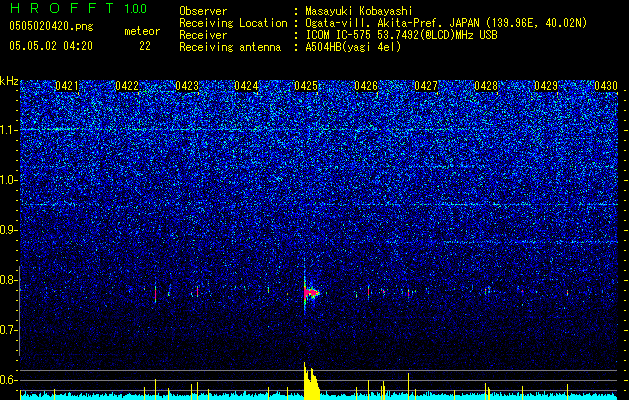Image resolution: width=629 pixels, height=400 pixels.
Task: Click the 1.0 frequency axis label
Action: point(8,180)
